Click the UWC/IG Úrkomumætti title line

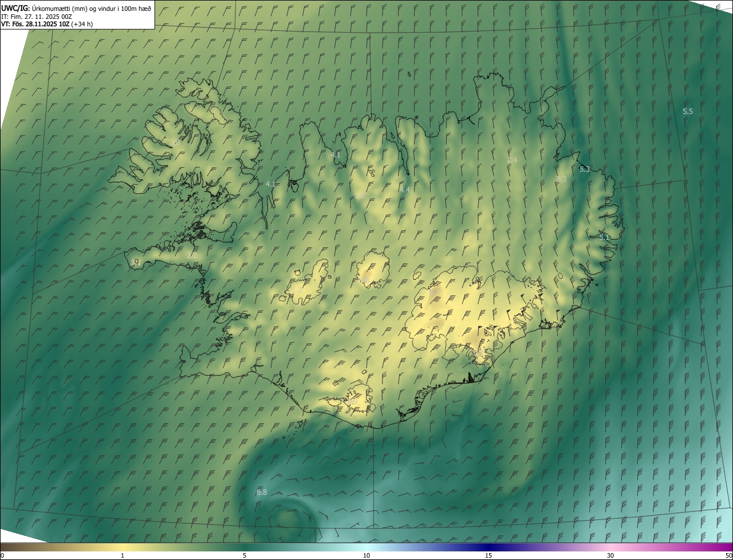pos(76,8)
